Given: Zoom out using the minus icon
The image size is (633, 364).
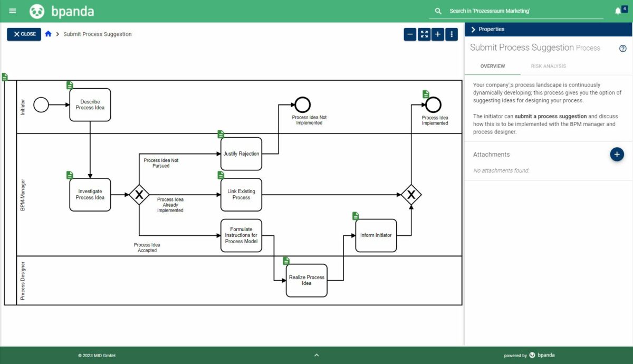Looking at the screenshot, I should [410, 34].
